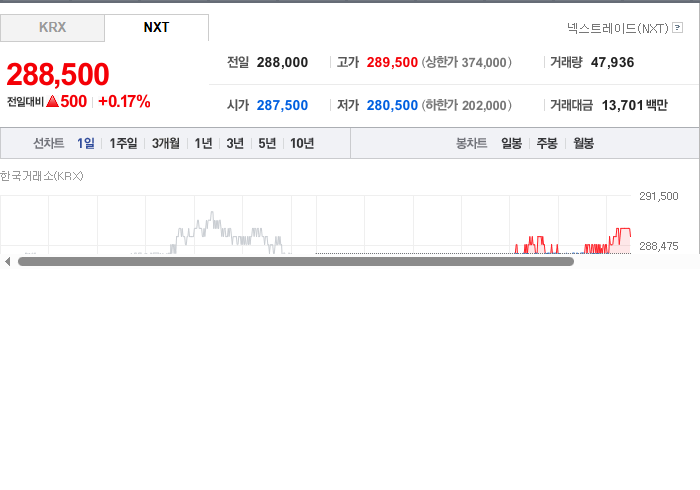Click the scroll-left arrow below the chart
Viewport: 700px width, 490px height.
(x=7, y=262)
